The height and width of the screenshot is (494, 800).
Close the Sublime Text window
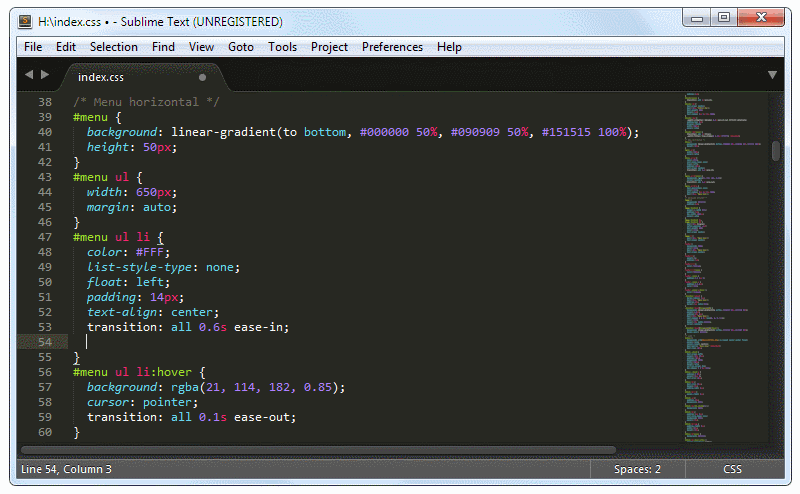pos(761,18)
